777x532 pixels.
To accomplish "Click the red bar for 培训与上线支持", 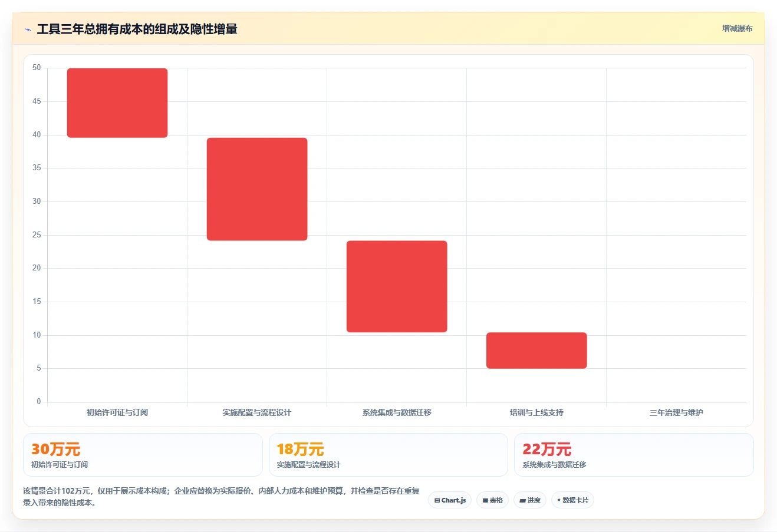I will 536,351.
